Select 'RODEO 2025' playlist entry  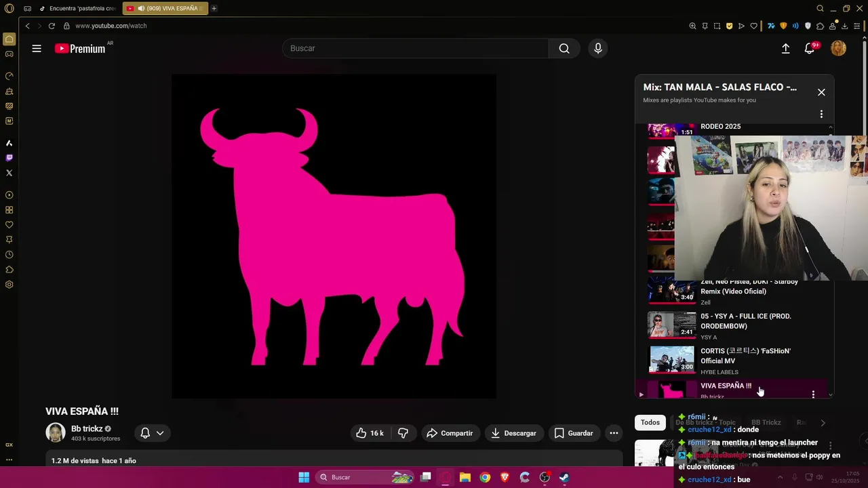(720, 127)
